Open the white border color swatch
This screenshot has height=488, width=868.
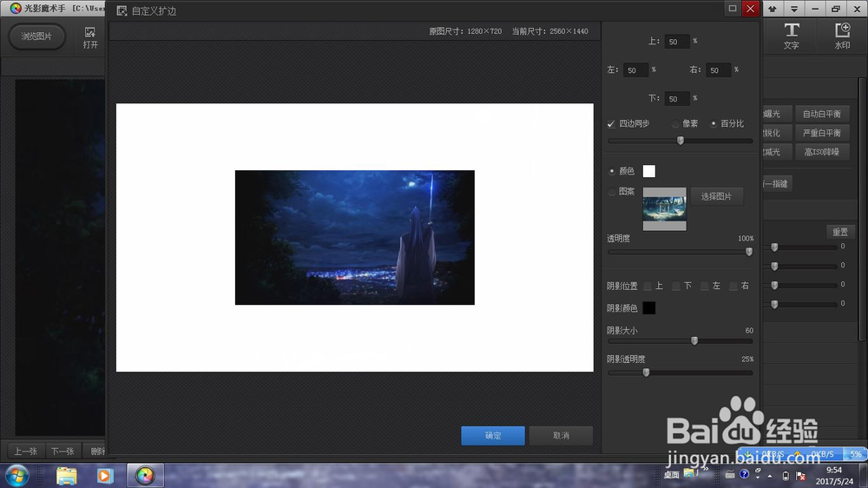pos(648,171)
